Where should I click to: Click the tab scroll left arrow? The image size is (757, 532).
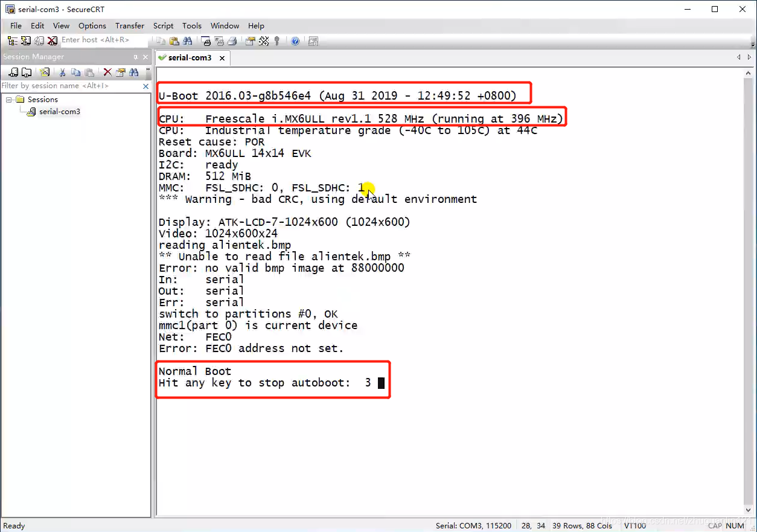[x=739, y=57]
